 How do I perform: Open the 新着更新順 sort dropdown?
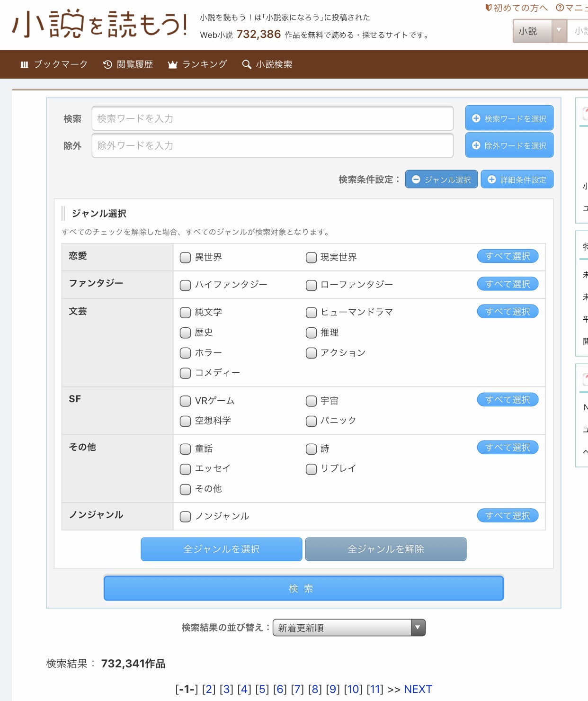pyautogui.click(x=349, y=628)
